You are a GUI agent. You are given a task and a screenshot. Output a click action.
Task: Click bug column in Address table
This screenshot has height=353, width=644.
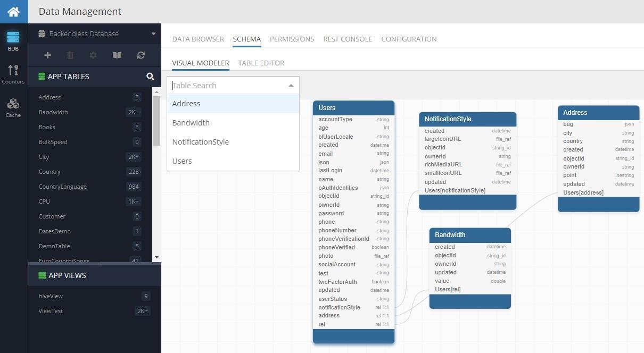[598, 124]
